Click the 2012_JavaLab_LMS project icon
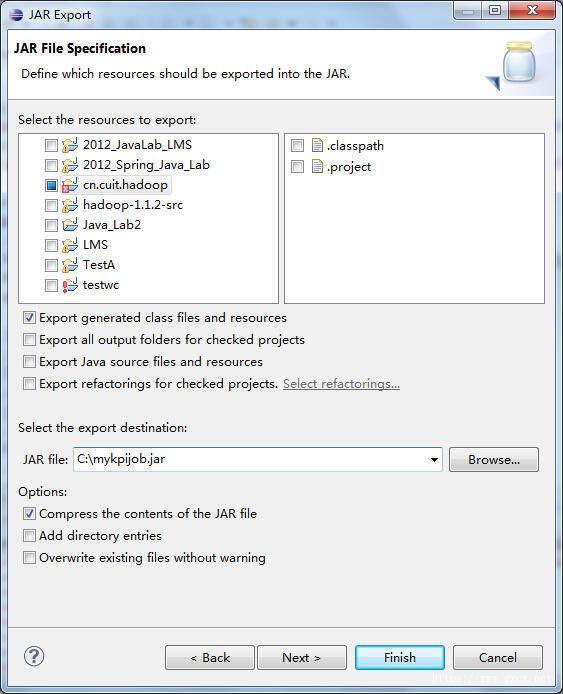Screen dimensions: 563x694 (69, 145)
